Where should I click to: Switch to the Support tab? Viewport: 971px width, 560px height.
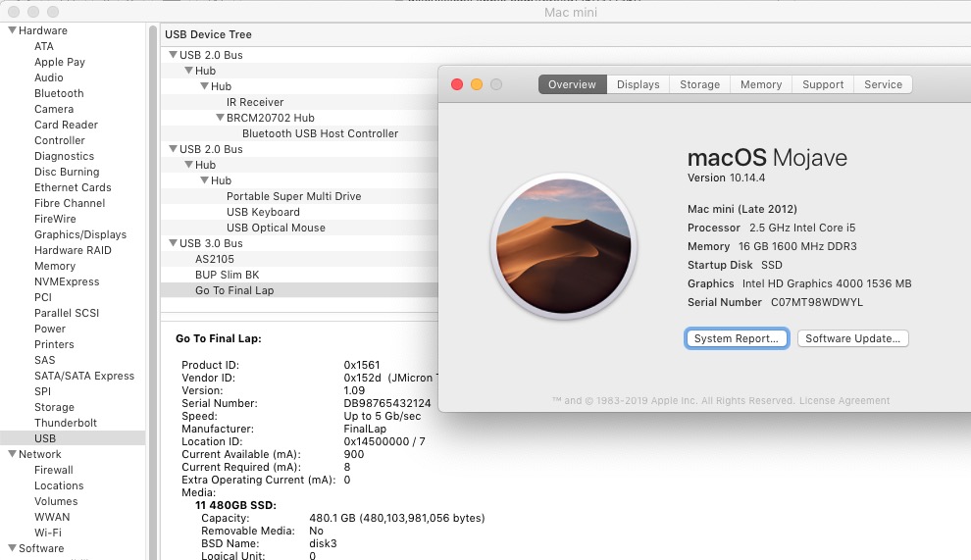click(x=823, y=84)
